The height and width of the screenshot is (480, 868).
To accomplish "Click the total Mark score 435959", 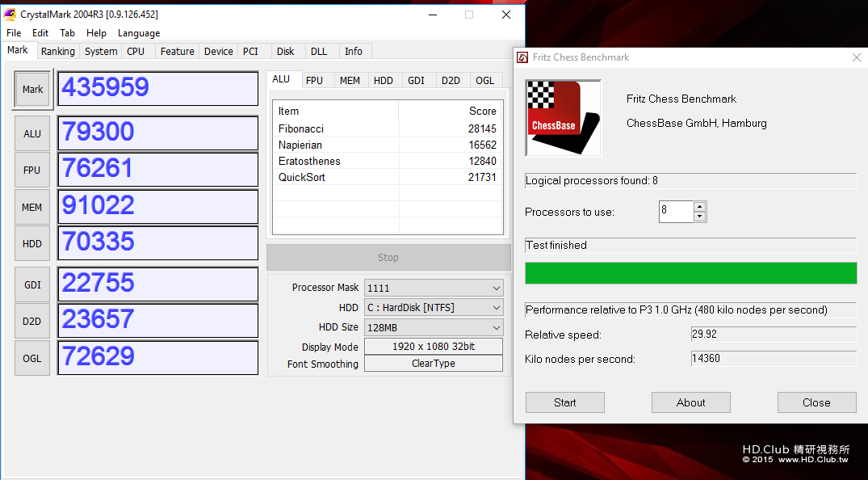I will click(x=157, y=88).
